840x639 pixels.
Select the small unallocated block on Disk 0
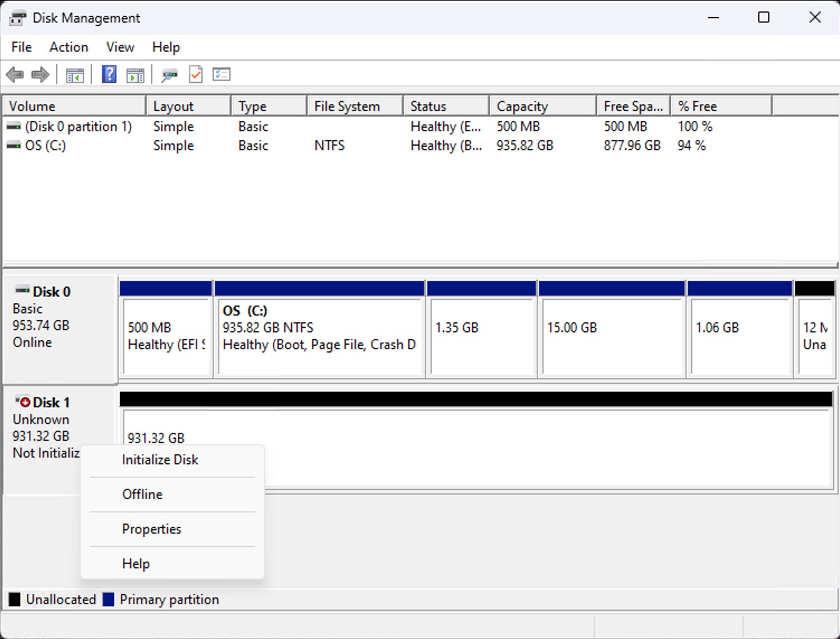(815, 330)
